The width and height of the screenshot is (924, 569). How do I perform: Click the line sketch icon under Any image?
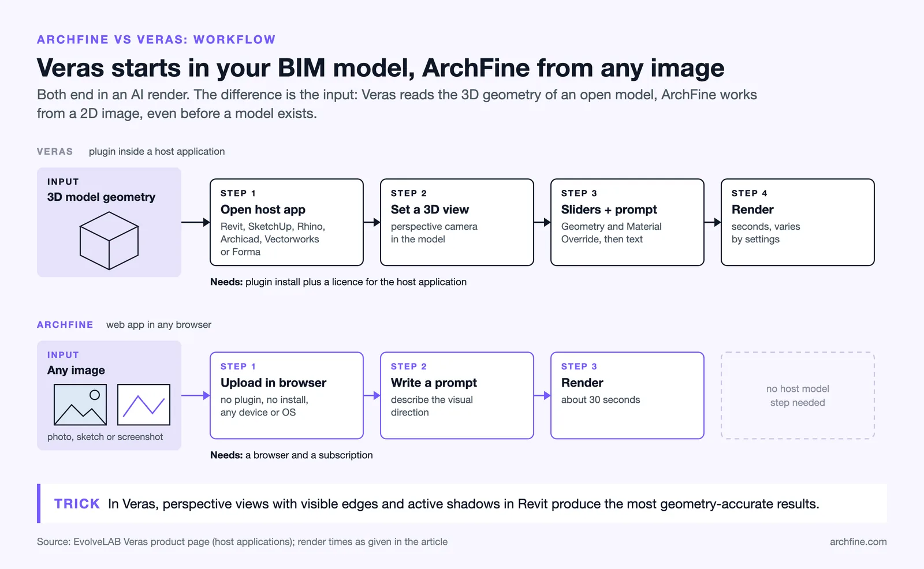[144, 405]
